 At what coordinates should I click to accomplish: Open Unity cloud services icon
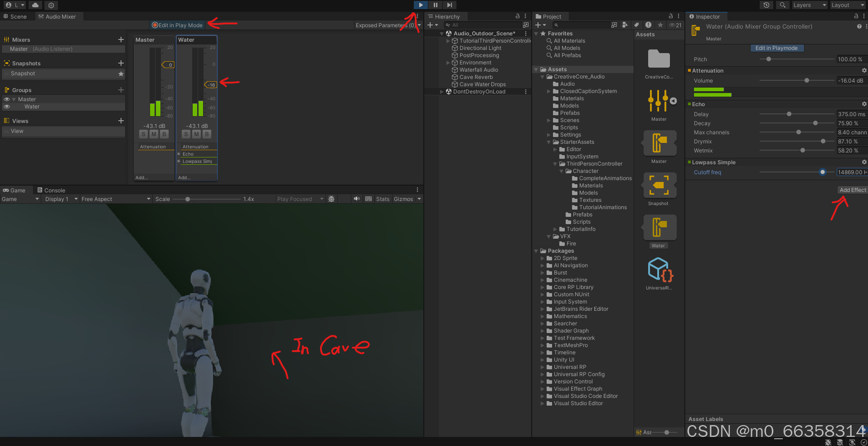click(x=35, y=5)
